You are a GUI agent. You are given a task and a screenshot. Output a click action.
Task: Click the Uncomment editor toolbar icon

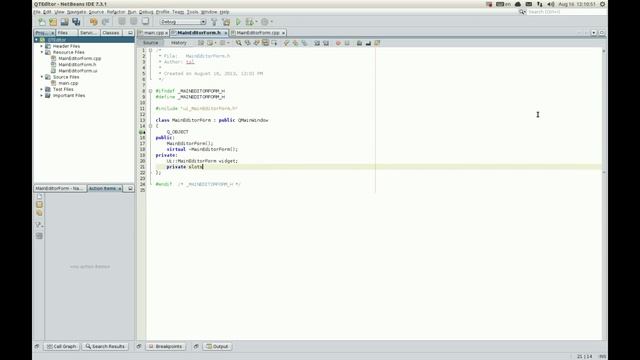click(368, 43)
